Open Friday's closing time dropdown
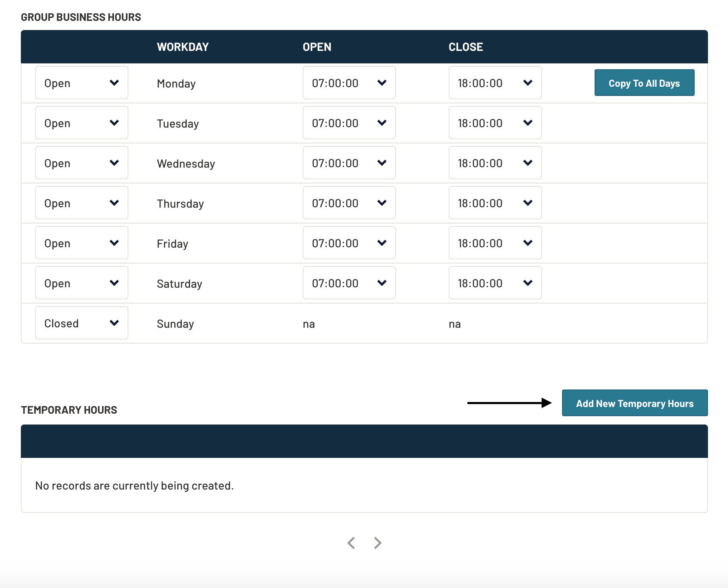Viewport: 728px width, 588px height. pyautogui.click(x=495, y=243)
